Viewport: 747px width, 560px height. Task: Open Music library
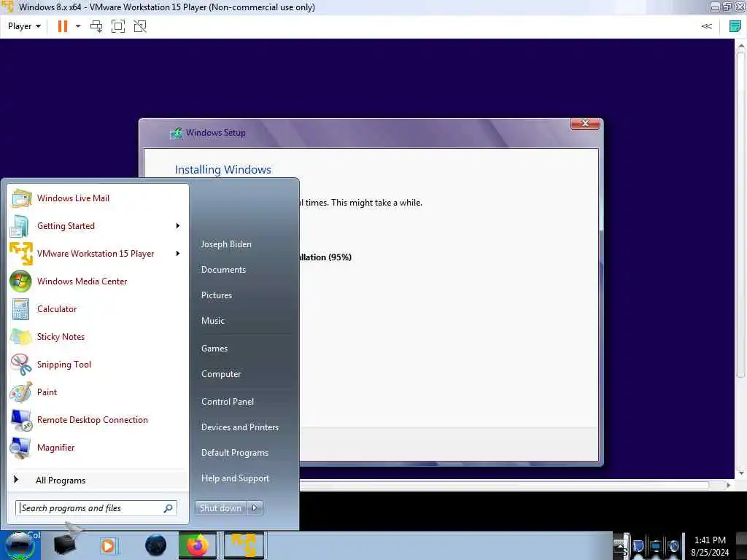[x=212, y=321]
